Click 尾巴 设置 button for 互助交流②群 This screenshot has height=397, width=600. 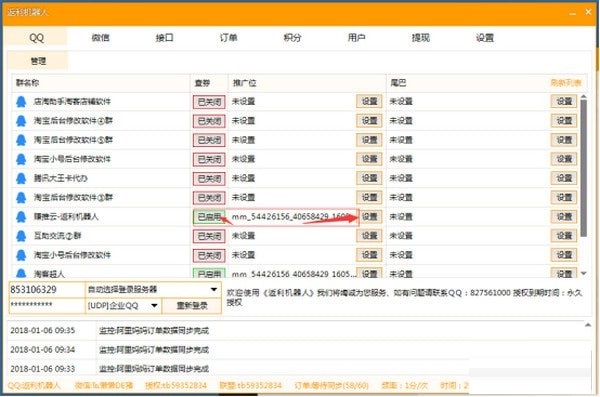(x=564, y=235)
